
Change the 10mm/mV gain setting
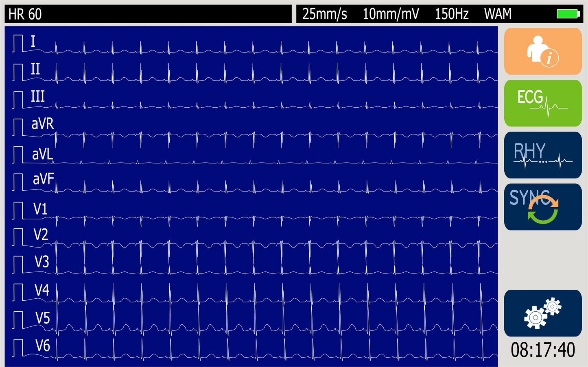point(390,14)
